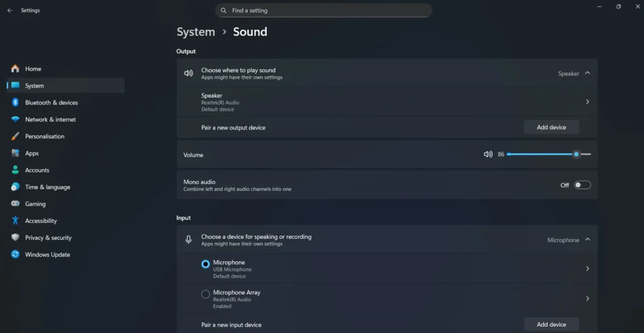Toggle the Mono audio switch
Screen dimensions: 644x333
click(582, 185)
